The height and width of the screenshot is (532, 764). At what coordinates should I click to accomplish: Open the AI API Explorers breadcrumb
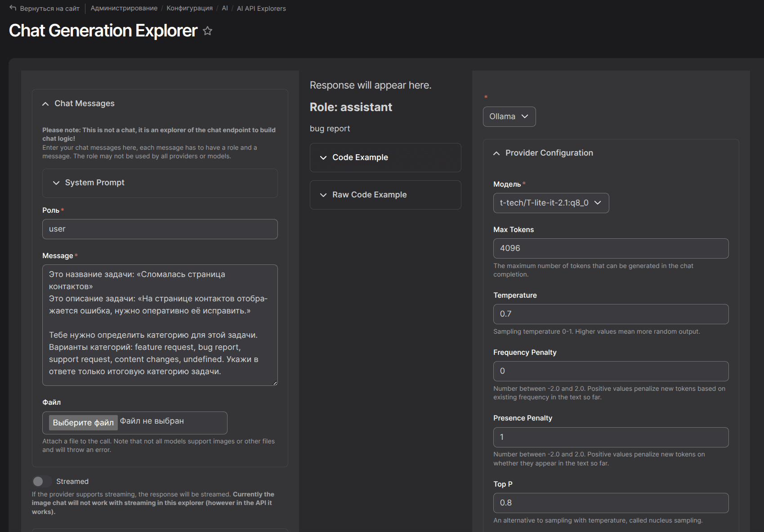pyautogui.click(x=261, y=9)
